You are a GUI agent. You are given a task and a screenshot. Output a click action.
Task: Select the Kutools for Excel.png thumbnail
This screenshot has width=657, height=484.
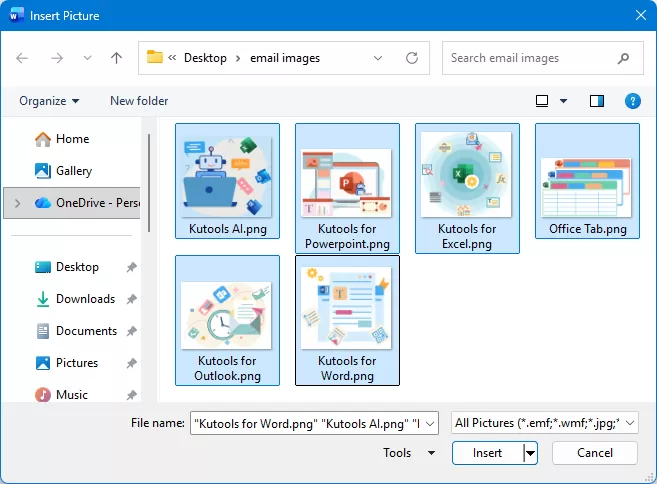pos(467,188)
